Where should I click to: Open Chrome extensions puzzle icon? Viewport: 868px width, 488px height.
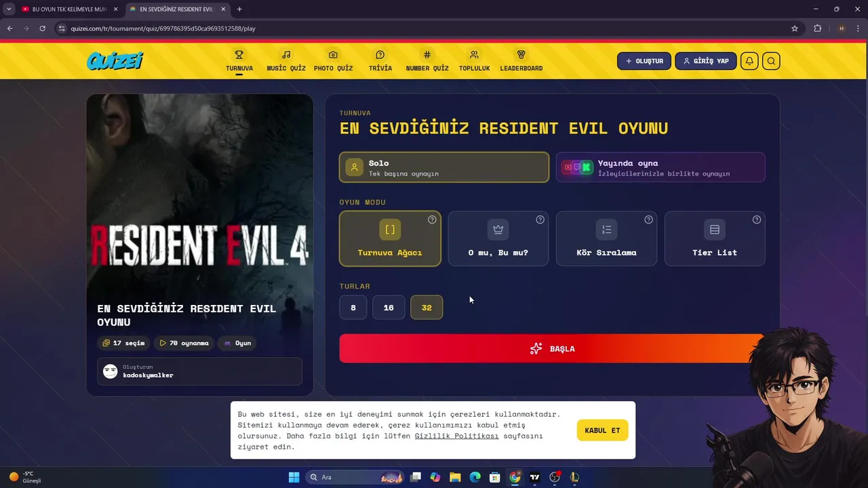tap(817, 28)
